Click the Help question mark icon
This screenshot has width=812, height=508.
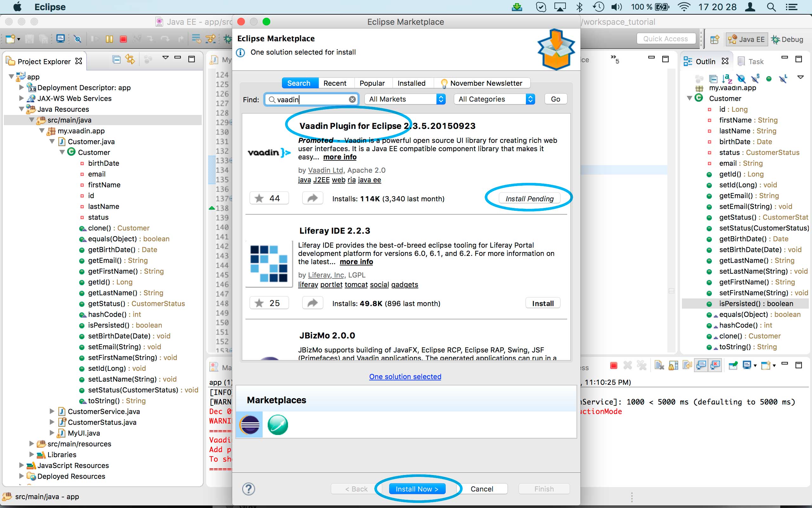pos(249,489)
